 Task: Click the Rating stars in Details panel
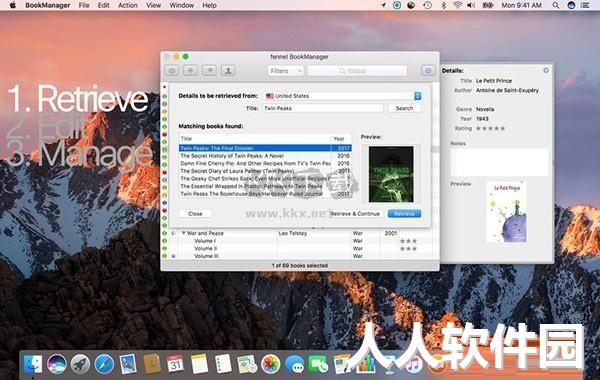[x=490, y=128]
